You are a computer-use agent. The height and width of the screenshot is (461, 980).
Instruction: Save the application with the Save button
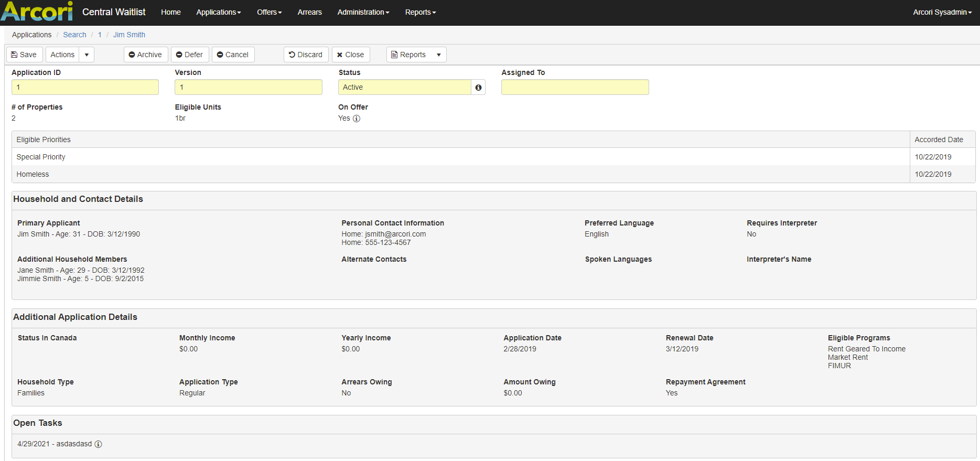tap(24, 55)
